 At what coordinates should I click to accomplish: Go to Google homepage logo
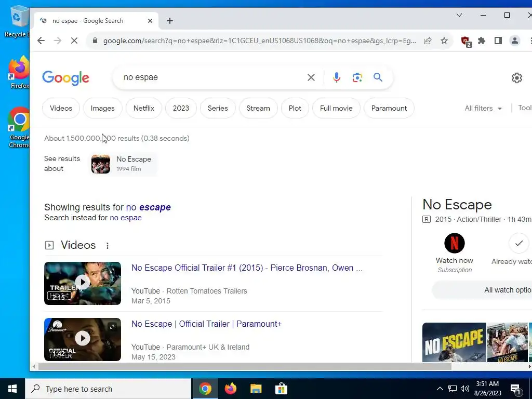pyautogui.click(x=66, y=78)
